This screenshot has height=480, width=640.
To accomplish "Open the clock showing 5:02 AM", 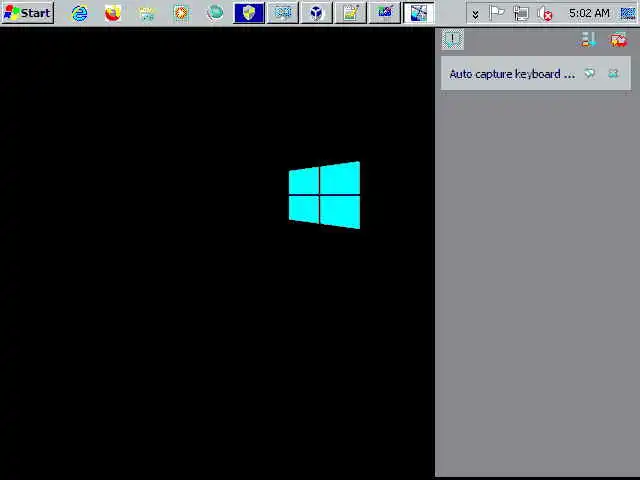I will pyautogui.click(x=589, y=13).
